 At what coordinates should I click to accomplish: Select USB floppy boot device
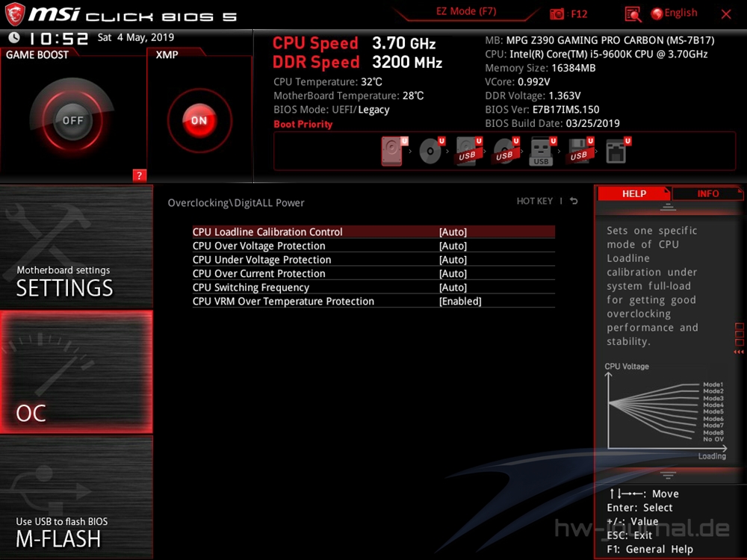[x=580, y=152]
